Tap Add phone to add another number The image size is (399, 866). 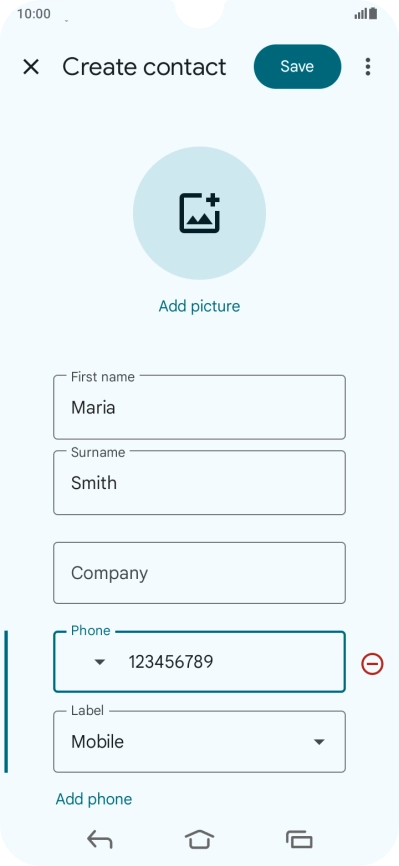[x=94, y=799]
